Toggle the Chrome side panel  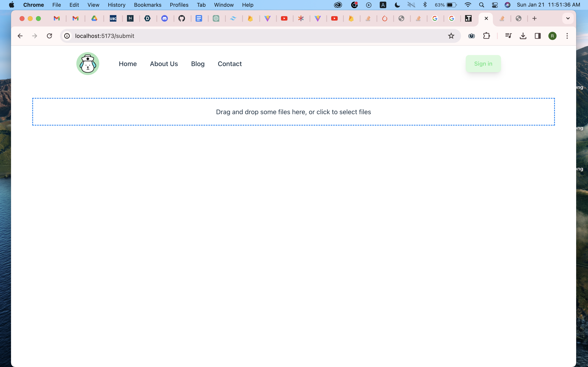[x=537, y=36]
